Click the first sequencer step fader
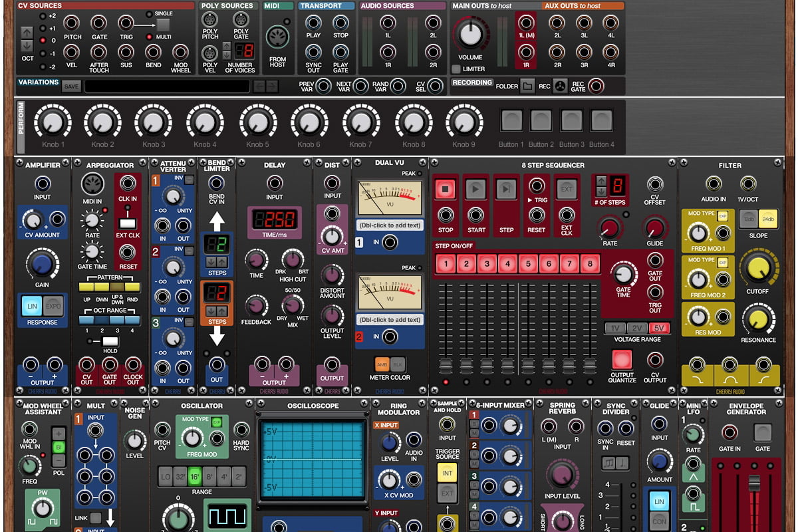 (446, 367)
